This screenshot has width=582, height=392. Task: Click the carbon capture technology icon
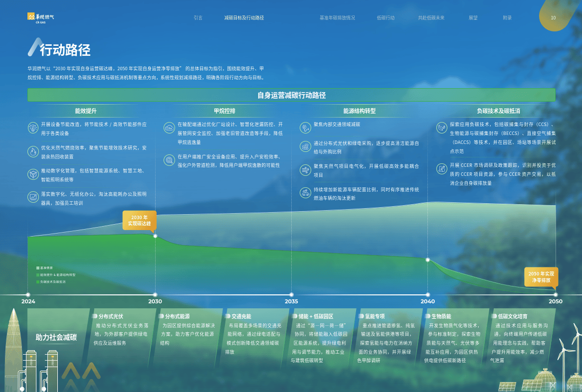click(441, 128)
